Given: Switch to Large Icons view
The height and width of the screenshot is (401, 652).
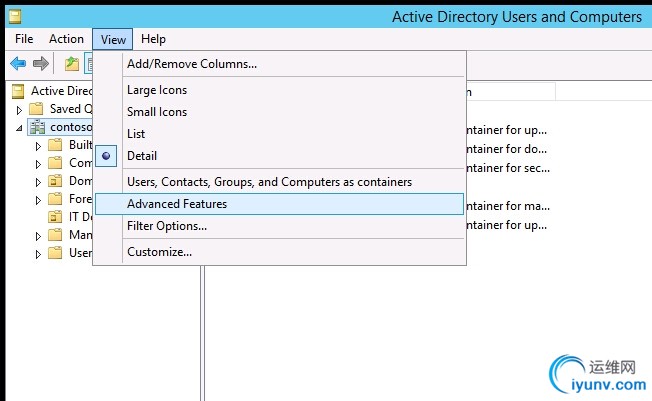Looking at the screenshot, I should 279,90.
